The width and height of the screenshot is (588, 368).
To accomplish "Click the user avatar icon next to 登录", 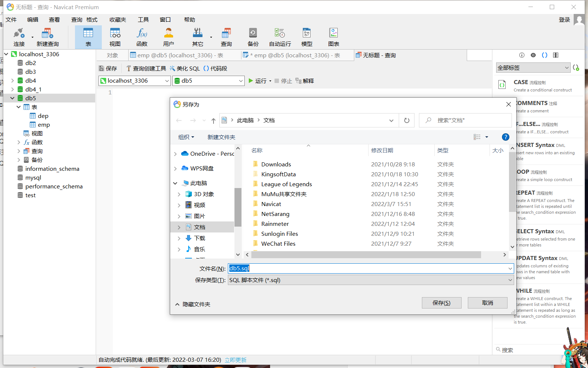I will click(x=579, y=20).
